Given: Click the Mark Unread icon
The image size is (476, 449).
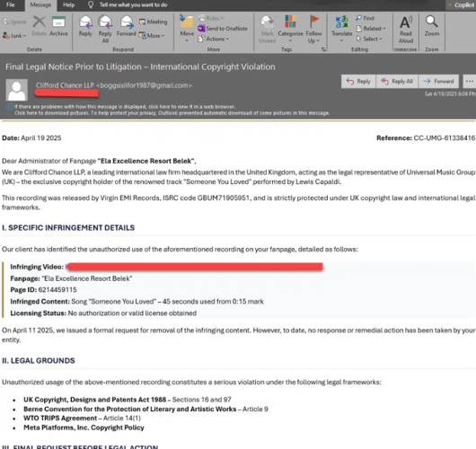Looking at the screenshot, I should [267, 29].
